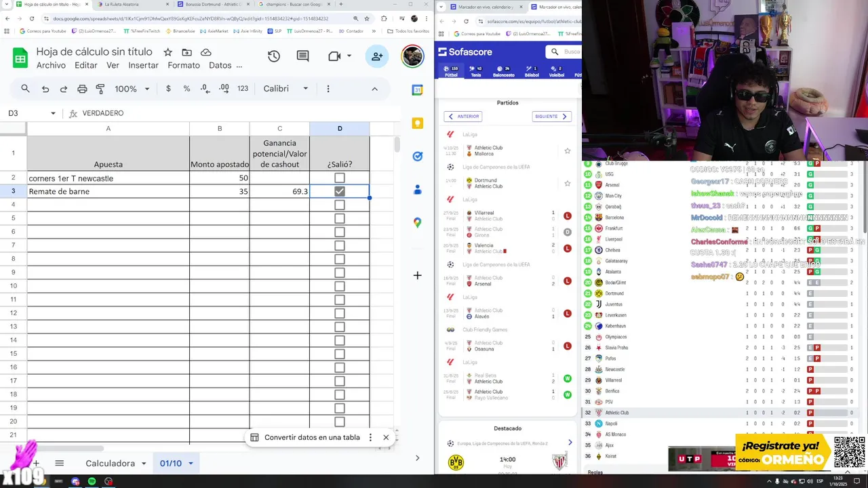Image resolution: width=868 pixels, height=488 pixels.
Task: Tick checkbox in row 4 column D
Action: [x=340, y=205]
